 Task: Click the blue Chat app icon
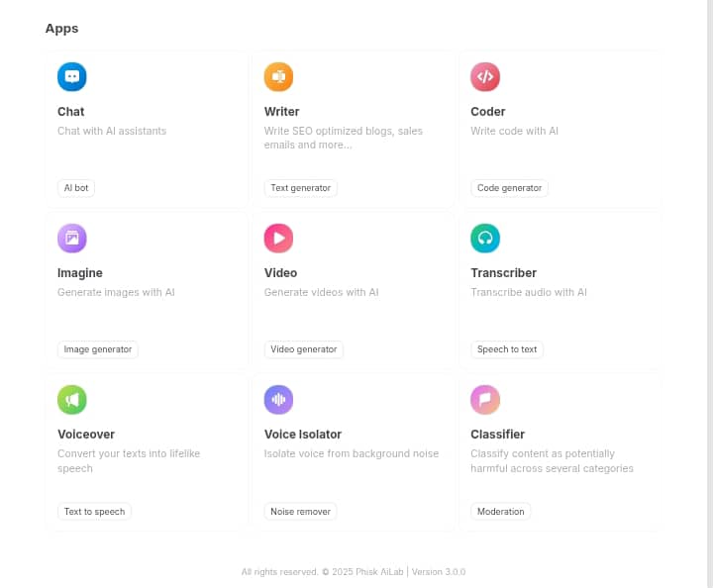[72, 77]
